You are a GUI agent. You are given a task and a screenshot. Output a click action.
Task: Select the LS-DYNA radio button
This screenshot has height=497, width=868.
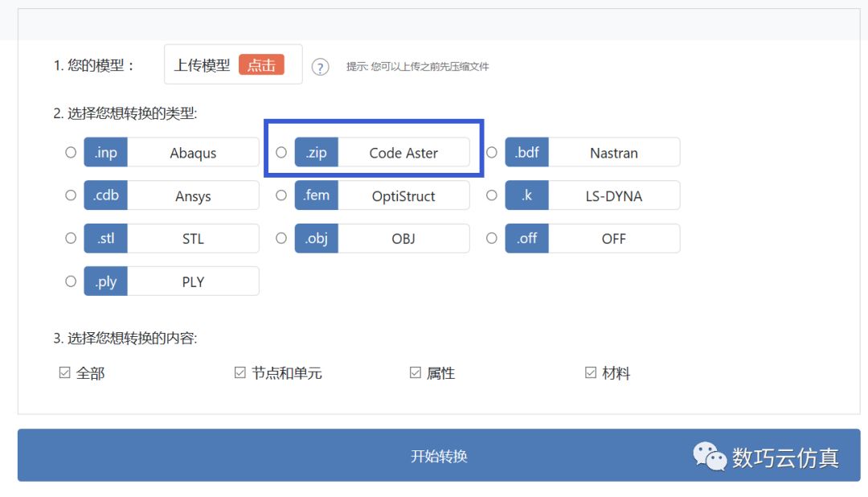[x=492, y=195]
